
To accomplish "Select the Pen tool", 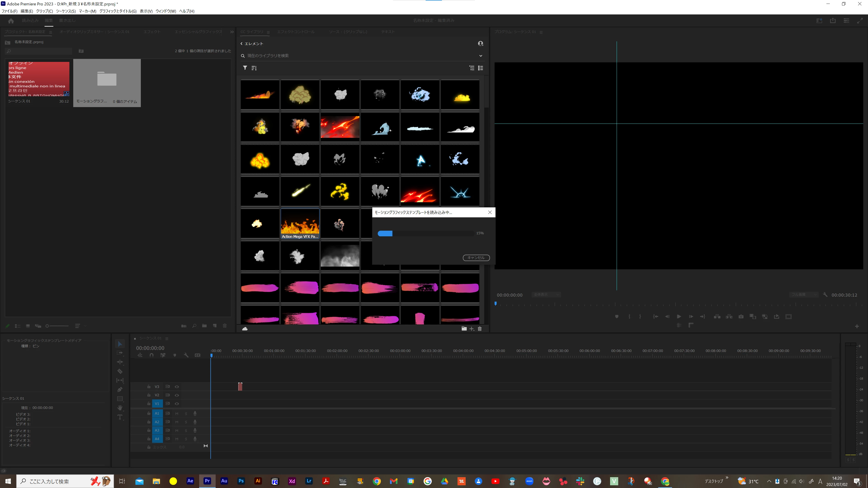I will 120,390.
